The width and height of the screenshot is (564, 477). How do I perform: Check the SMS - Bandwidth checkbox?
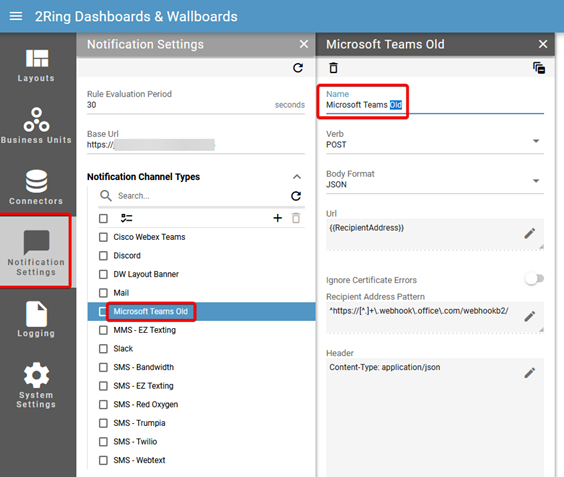103,367
